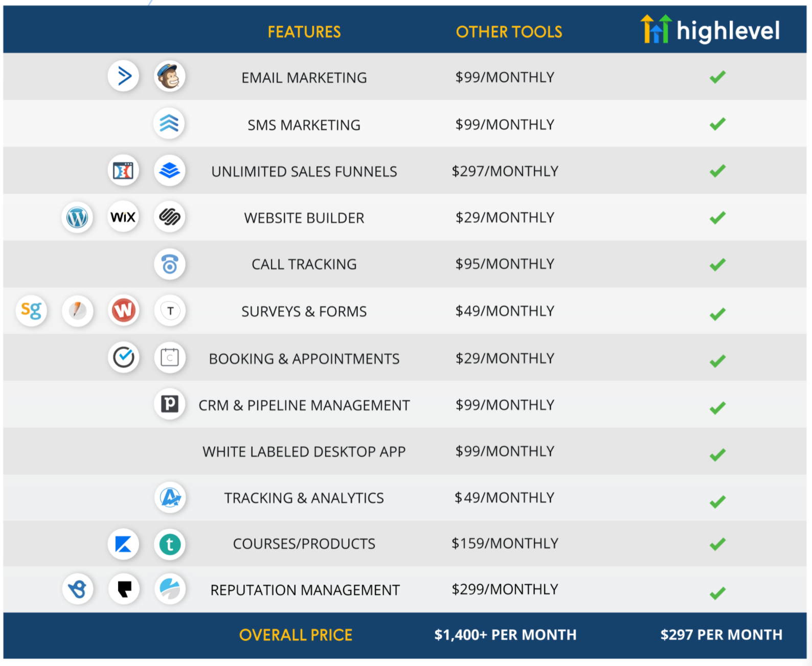This screenshot has height=666, width=812.
Task: Click the blue swirl icon beside Reputation Management
Action: [170, 589]
